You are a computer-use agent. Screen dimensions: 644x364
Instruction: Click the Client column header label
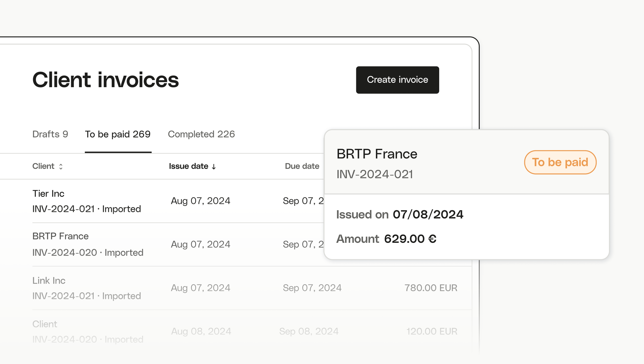click(x=43, y=166)
